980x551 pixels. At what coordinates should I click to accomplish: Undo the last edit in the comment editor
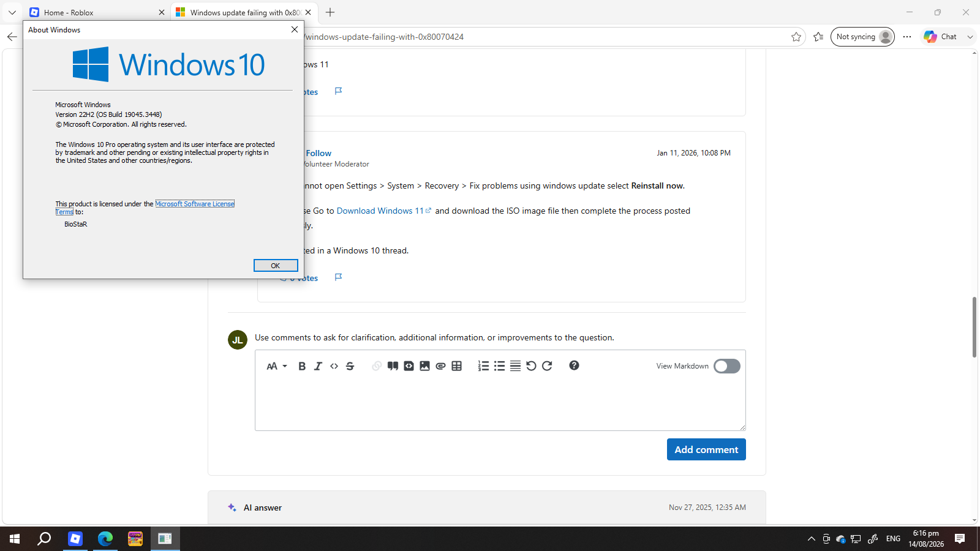point(531,366)
